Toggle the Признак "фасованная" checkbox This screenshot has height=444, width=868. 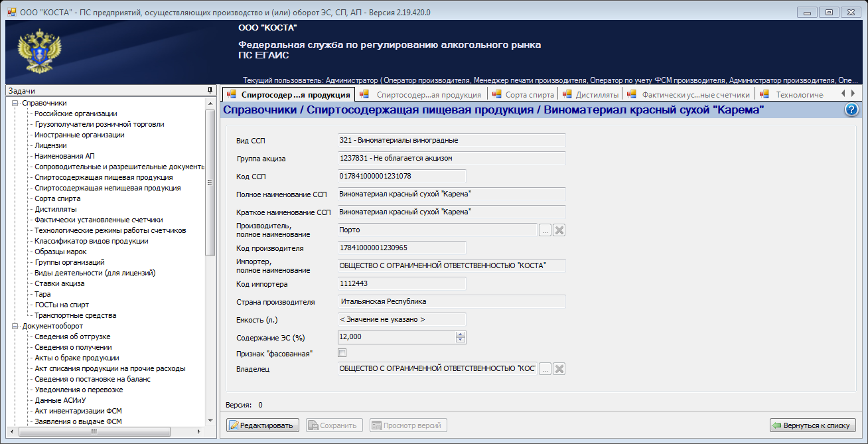[x=342, y=352]
